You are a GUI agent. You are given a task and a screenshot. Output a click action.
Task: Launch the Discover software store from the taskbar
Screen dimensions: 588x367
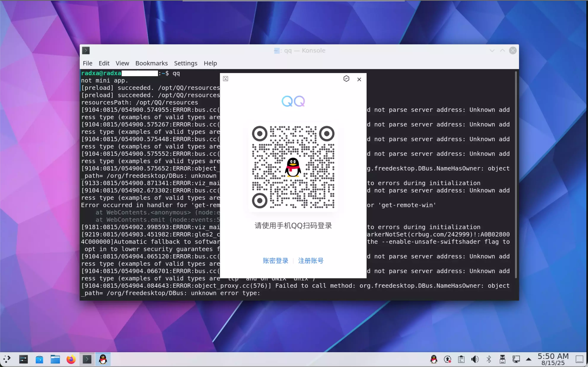[x=39, y=359]
